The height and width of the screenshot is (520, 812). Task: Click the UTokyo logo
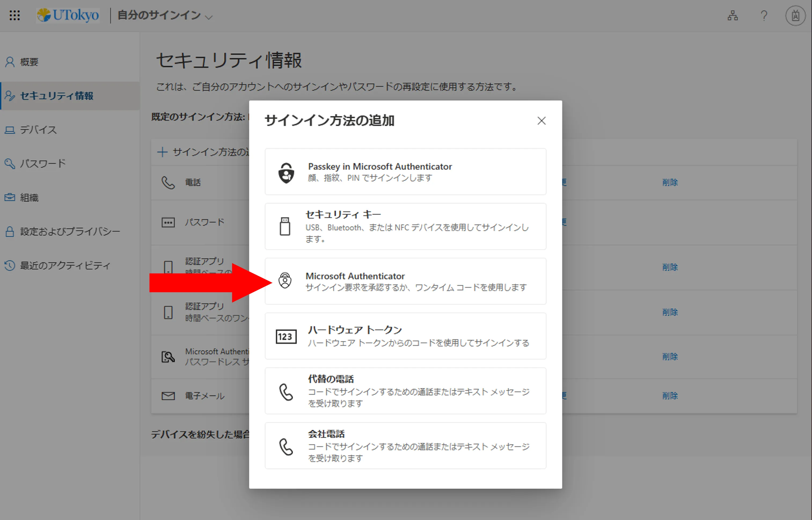pos(68,15)
